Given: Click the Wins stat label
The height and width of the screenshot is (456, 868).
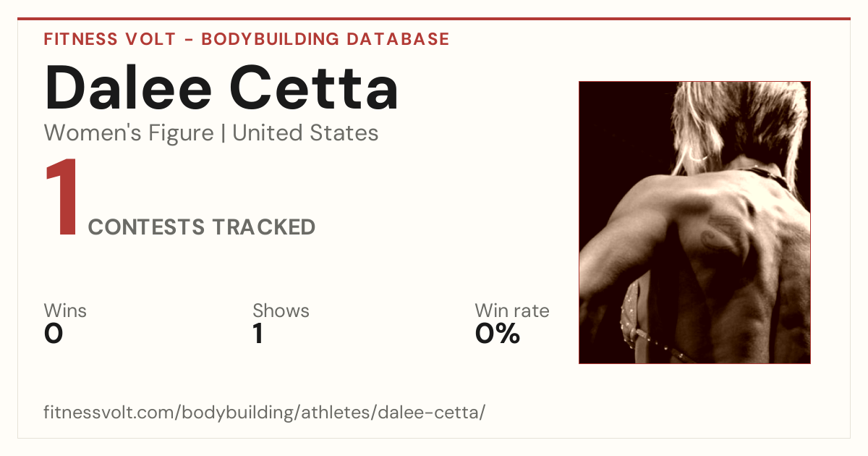Looking at the screenshot, I should (65, 311).
